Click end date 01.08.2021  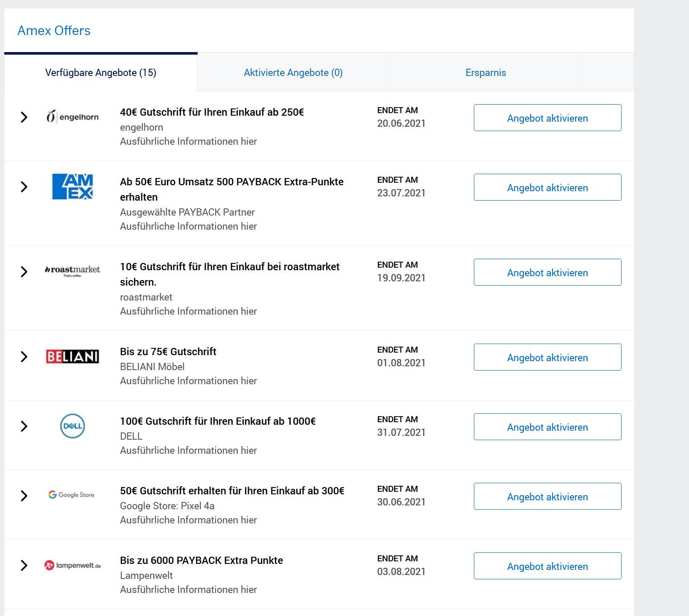[x=401, y=363]
